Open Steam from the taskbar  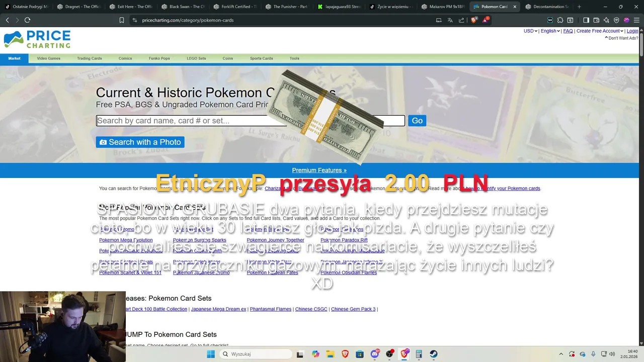point(434,354)
